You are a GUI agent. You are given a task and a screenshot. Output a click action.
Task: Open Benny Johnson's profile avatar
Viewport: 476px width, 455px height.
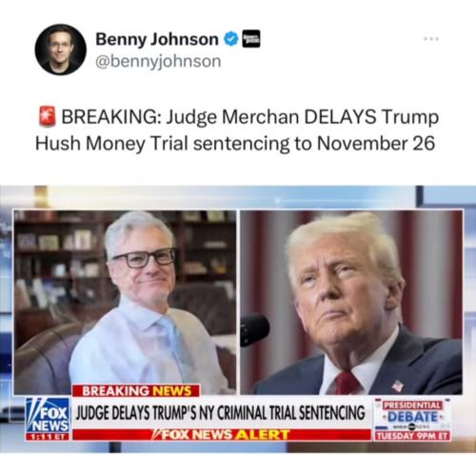pos(60,49)
